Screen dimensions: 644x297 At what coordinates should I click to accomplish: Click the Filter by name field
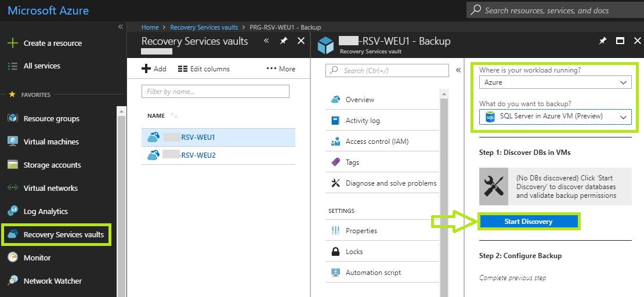[216, 92]
